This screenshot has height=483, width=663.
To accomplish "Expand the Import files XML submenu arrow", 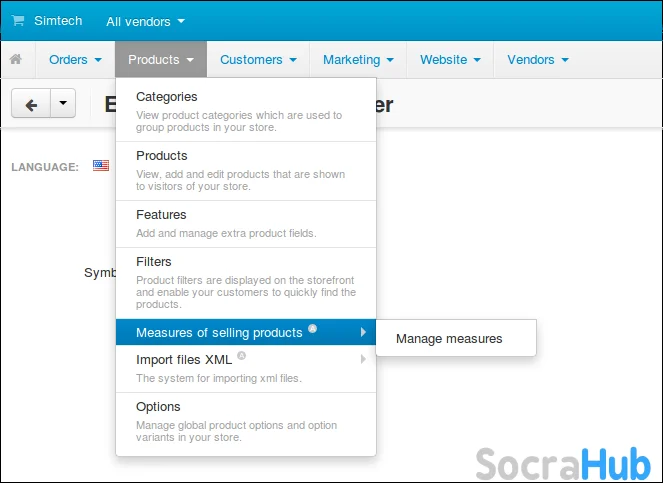I will click(362, 360).
